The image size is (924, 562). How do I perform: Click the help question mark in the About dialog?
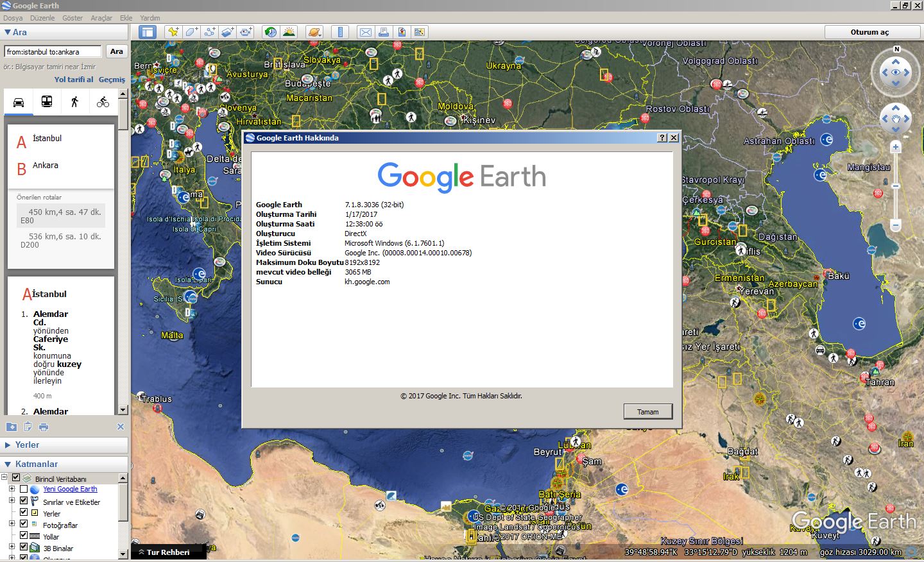coord(662,137)
